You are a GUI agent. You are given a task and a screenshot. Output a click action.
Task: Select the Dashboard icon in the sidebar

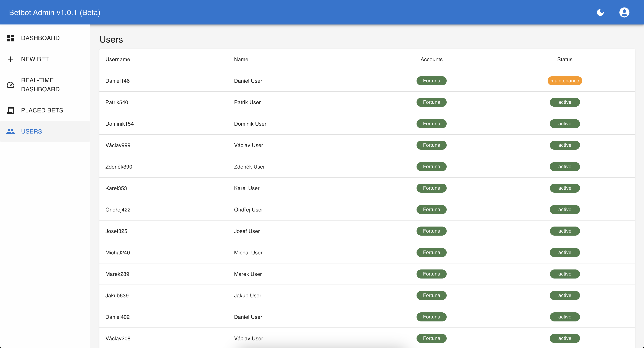tap(11, 38)
